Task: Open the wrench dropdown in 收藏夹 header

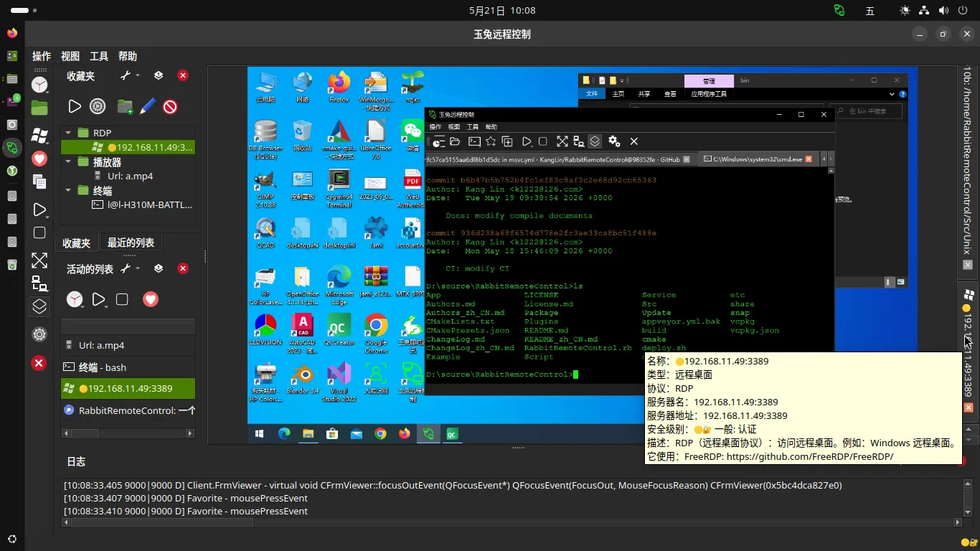Action: pyautogui.click(x=129, y=75)
